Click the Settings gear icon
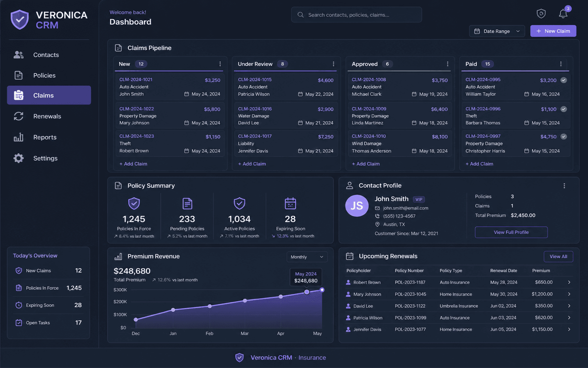 point(18,158)
